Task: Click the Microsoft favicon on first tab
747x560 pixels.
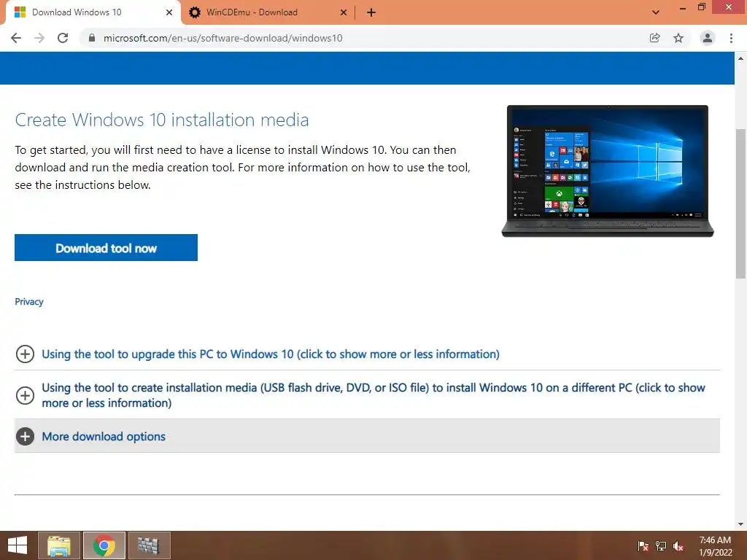Action: [x=20, y=12]
